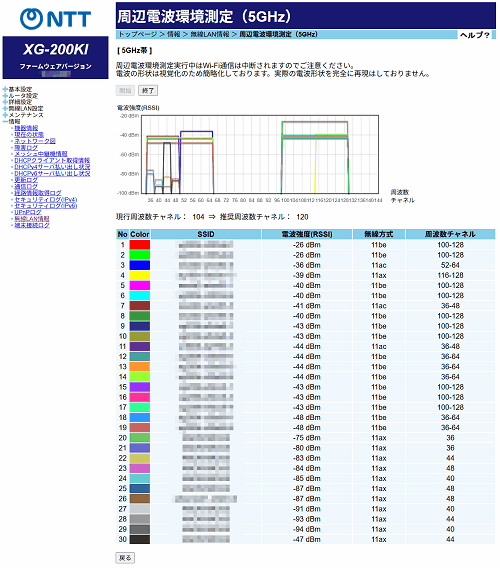Open DHCPクライアント取得情報 link
This screenshot has height=568, width=500.
[x=52, y=160]
